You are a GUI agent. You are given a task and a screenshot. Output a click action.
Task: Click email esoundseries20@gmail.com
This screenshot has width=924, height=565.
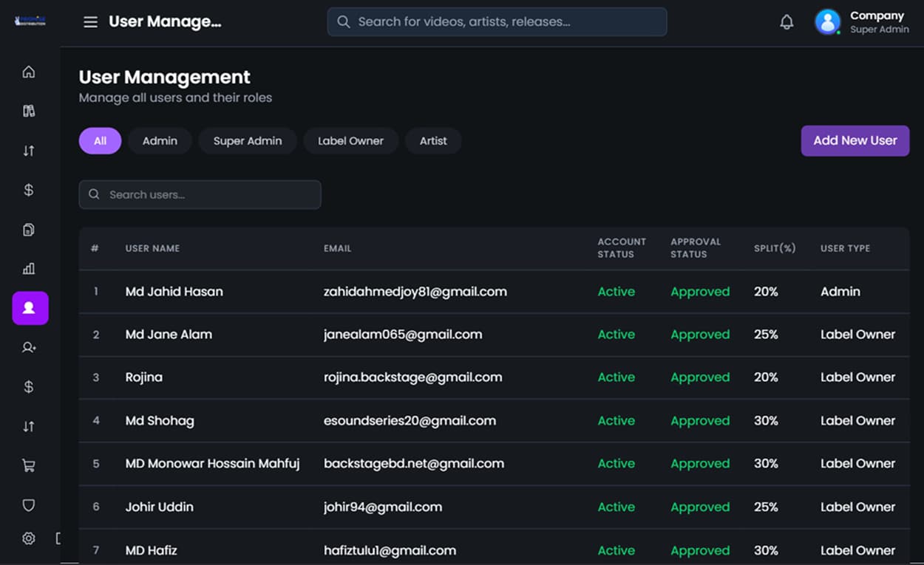[410, 421]
